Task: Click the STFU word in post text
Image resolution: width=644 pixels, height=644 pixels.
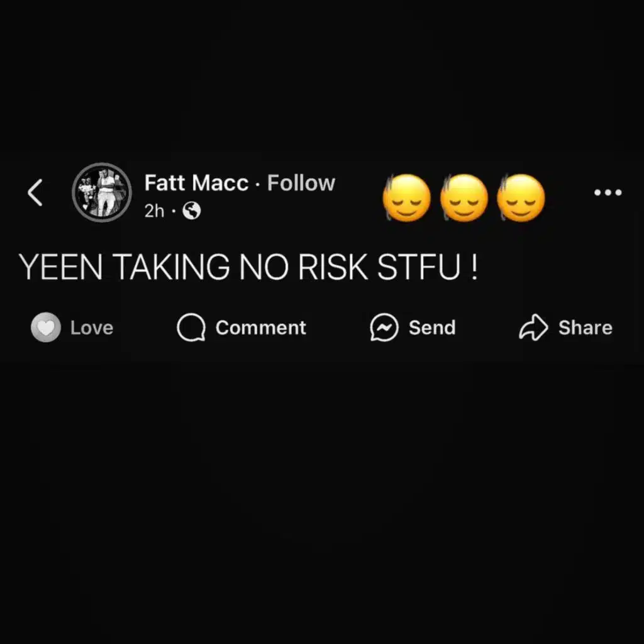Action: [x=419, y=267]
